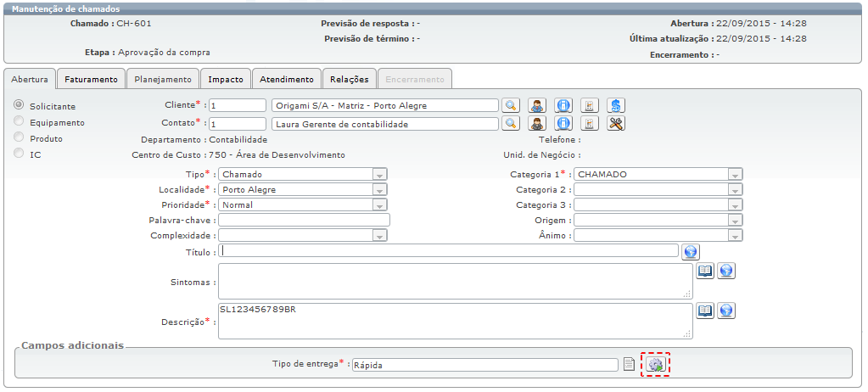
Task: Open the Atendimento tab
Action: [x=287, y=79]
